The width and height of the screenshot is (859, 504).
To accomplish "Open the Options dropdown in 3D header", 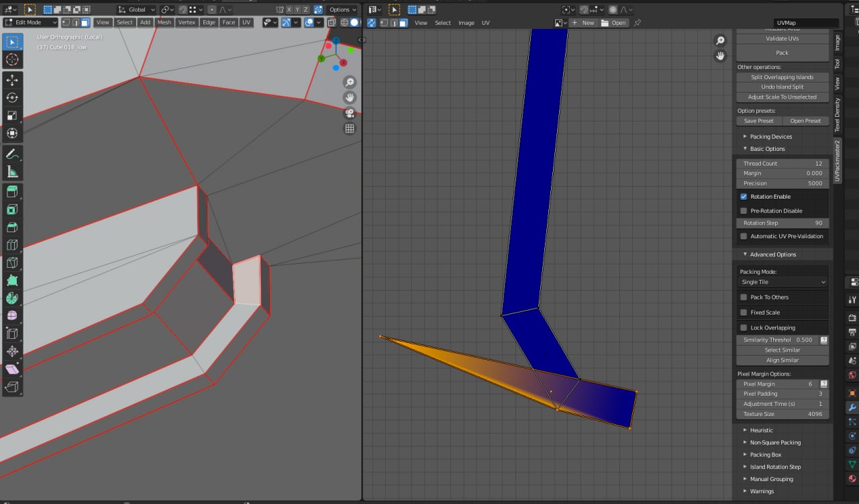I will [x=342, y=9].
